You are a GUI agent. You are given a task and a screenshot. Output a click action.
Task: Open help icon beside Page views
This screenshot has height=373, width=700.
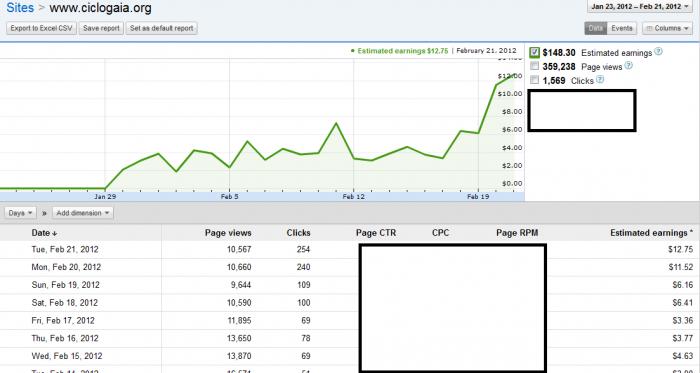[628, 66]
